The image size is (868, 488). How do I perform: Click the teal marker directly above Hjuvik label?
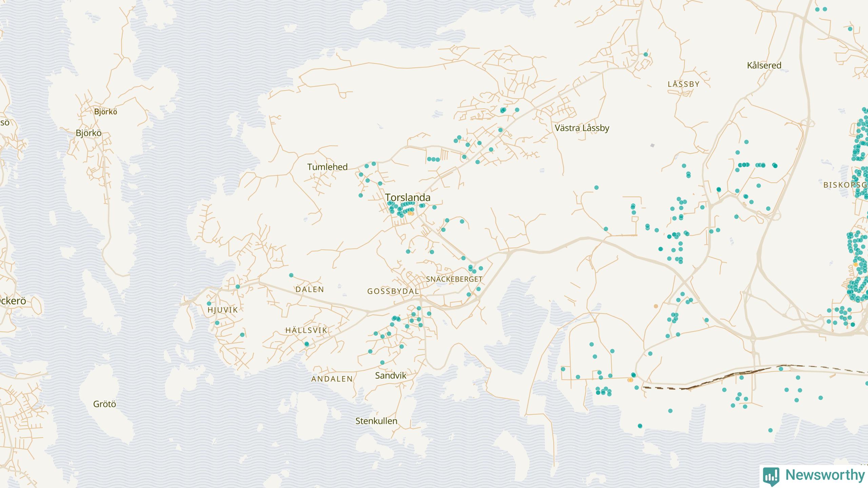coord(209,303)
